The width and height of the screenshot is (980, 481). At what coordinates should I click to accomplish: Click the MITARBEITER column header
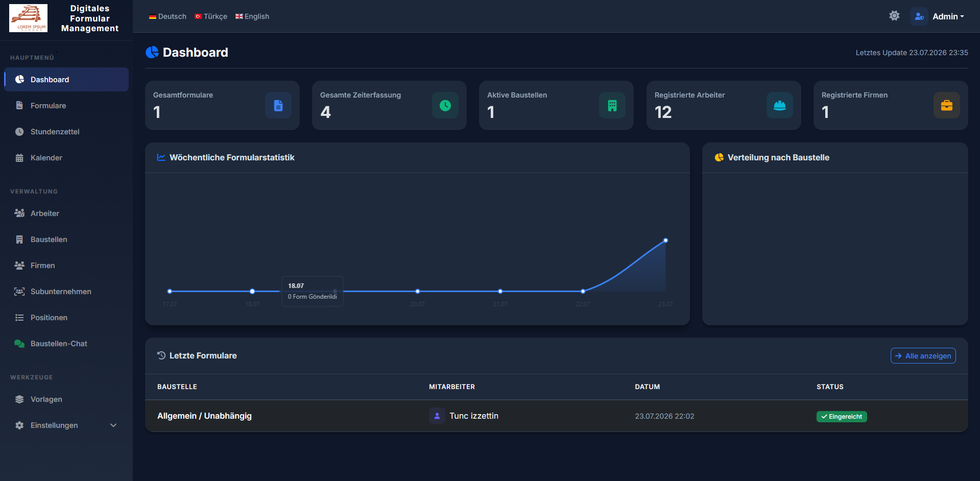point(451,387)
